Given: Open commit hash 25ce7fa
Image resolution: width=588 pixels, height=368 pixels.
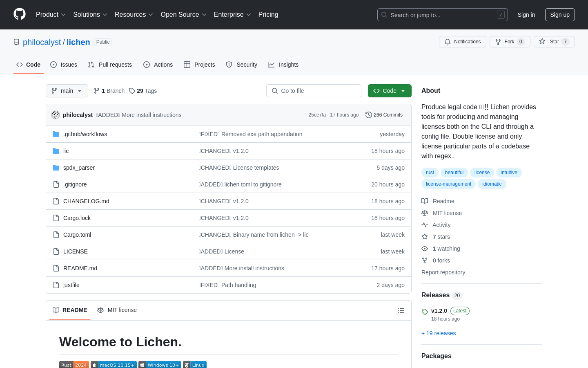Looking at the screenshot, I should click(x=317, y=115).
